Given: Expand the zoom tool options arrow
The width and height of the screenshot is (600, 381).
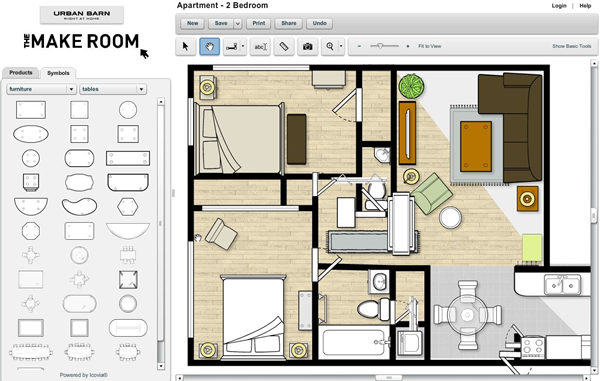Looking at the screenshot, I should tap(341, 47).
